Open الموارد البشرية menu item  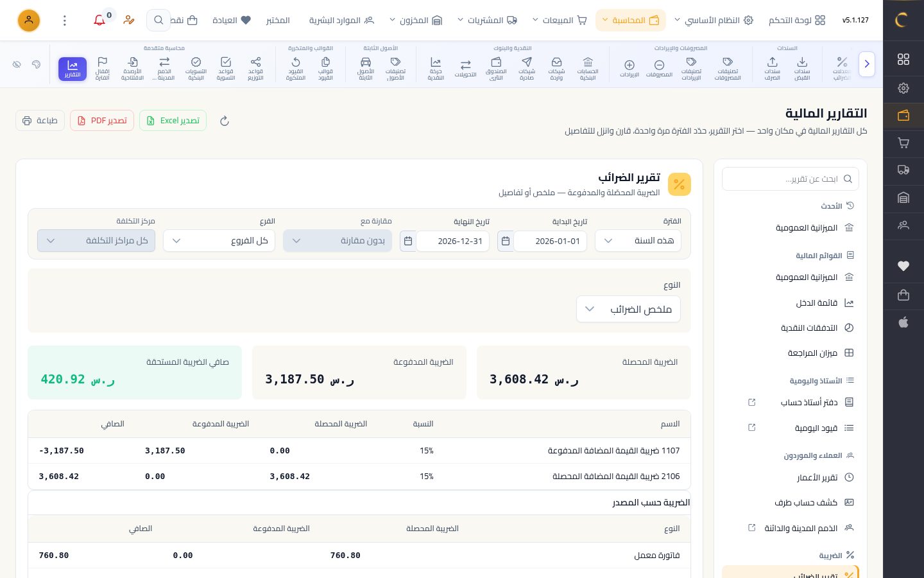[x=341, y=21]
